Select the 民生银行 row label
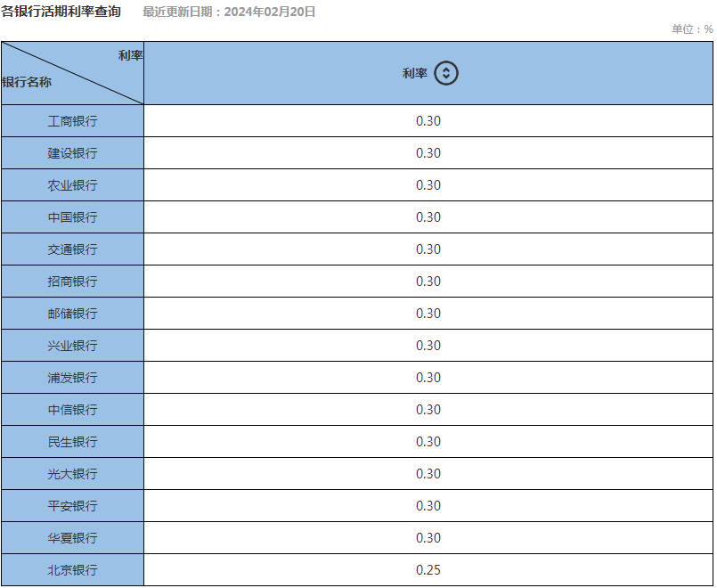The width and height of the screenshot is (717, 588). 72,442
